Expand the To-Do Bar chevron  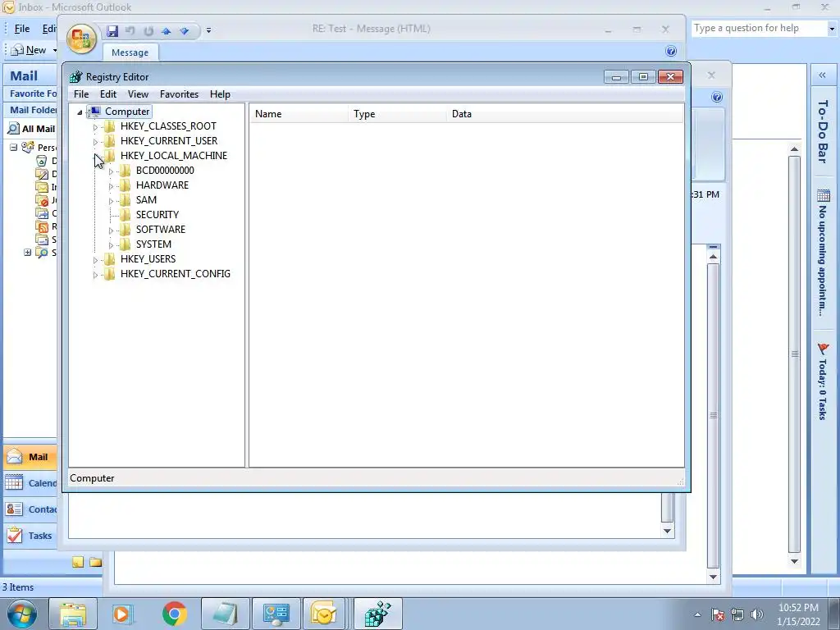click(822, 75)
